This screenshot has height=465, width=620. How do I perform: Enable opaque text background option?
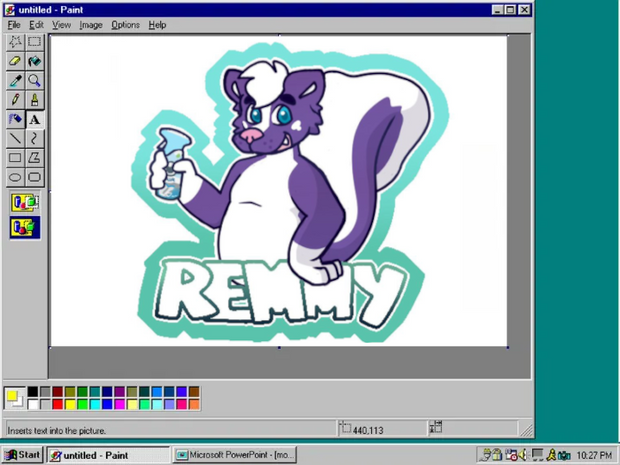[x=25, y=203]
